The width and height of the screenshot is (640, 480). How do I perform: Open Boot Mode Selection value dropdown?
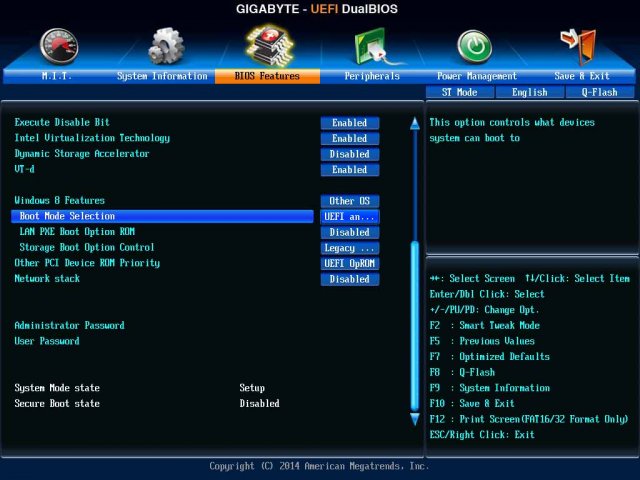pos(349,217)
